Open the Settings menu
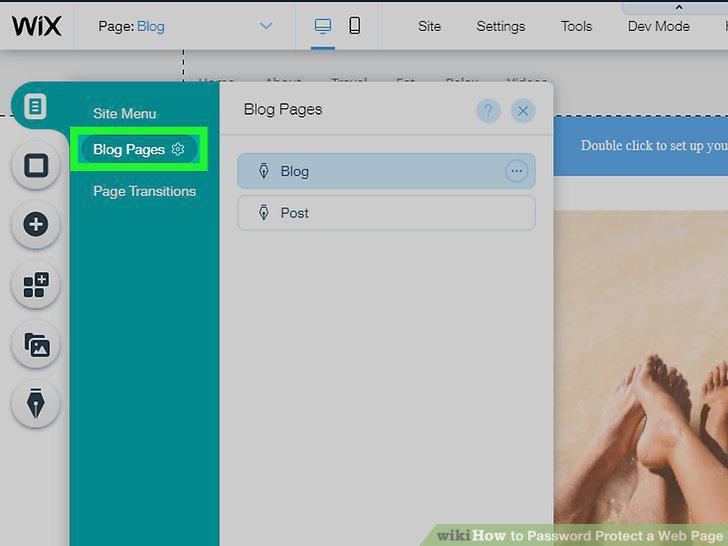Viewport: 728px width, 546px height. [x=500, y=26]
